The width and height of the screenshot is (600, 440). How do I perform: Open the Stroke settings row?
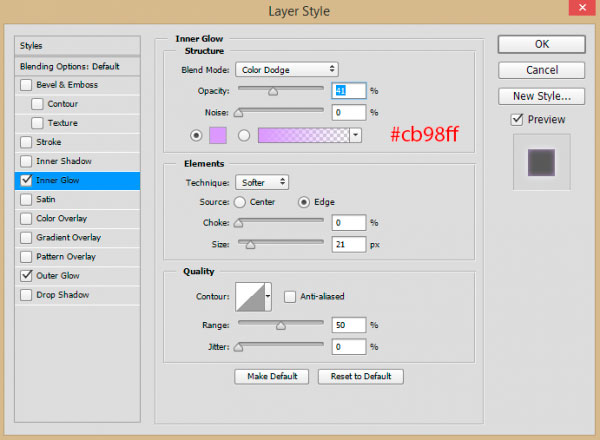[x=77, y=142]
